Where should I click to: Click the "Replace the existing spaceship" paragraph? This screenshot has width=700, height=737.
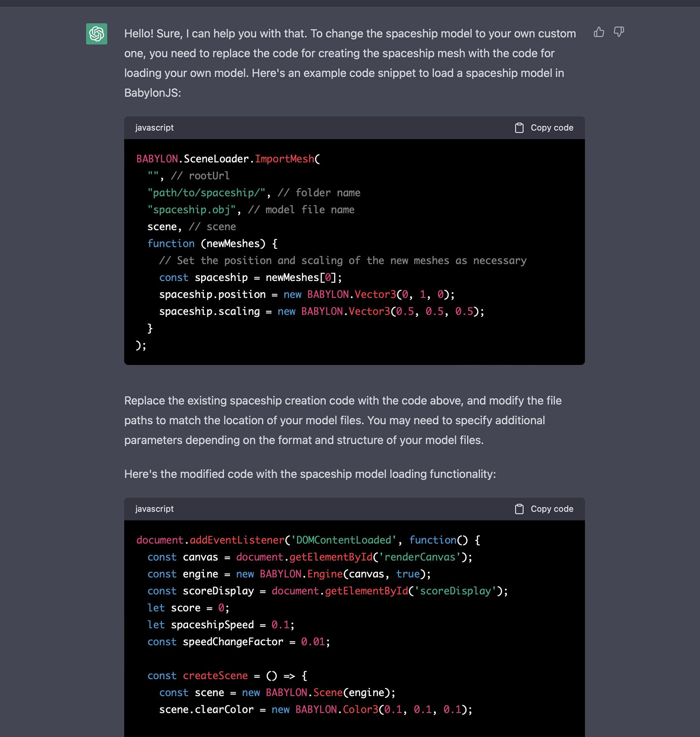(x=343, y=421)
